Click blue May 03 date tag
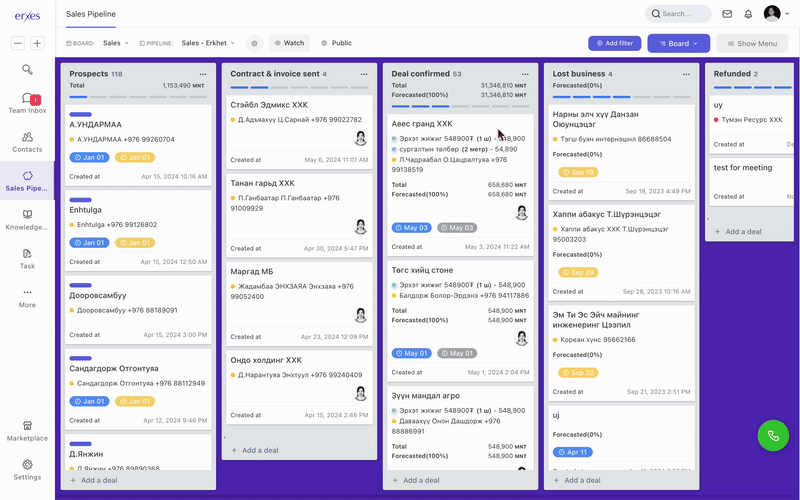Viewport: 800px width, 500px height. coord(412,228)
